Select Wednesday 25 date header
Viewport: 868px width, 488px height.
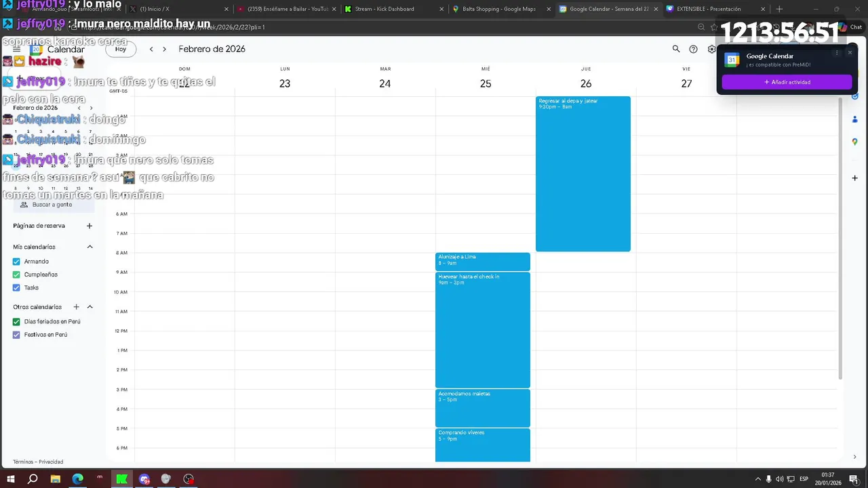[486, 83]
